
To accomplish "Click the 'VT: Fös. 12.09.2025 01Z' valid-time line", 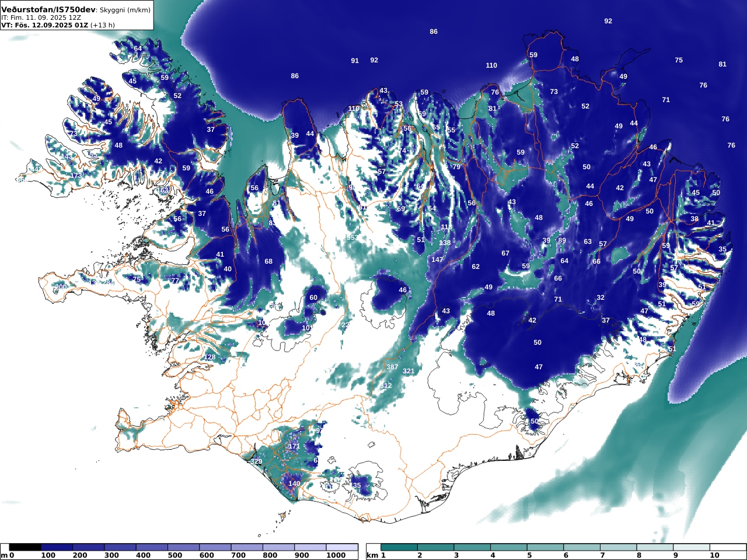I will point(46,25).
